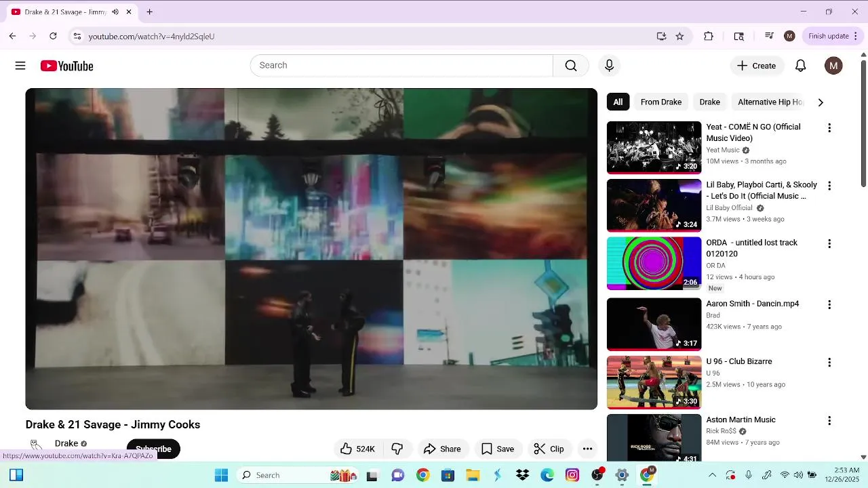The width and height of the screenshot is (868, 488).
Task: Open Google Lens search icon in toolbar
Action: pos(739,36)
